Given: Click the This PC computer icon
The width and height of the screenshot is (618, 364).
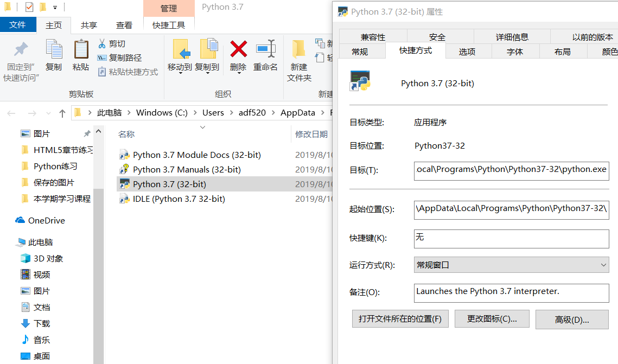Looking at the screenshot, I should click(x=21, y=242).
